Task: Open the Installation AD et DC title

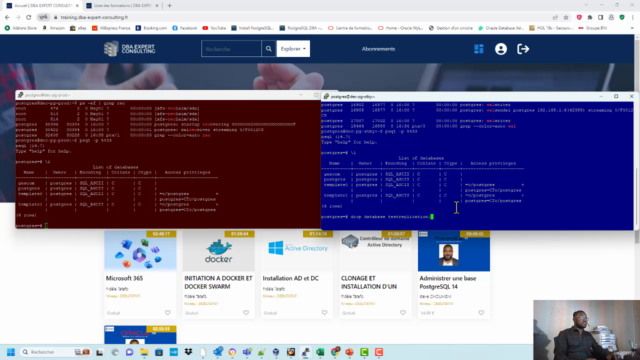Action: pyautogui.click(x=291, y=278)
